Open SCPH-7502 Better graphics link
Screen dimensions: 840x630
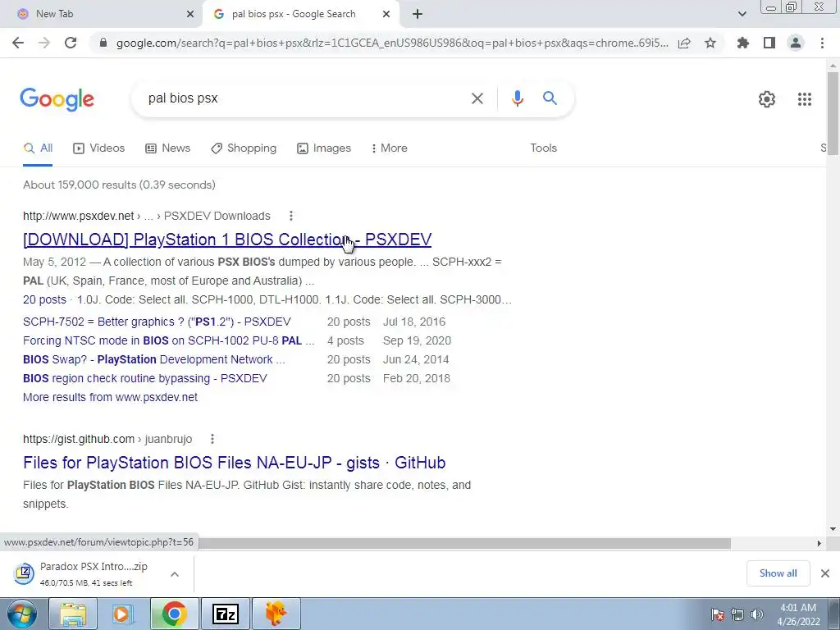point(157,322)
